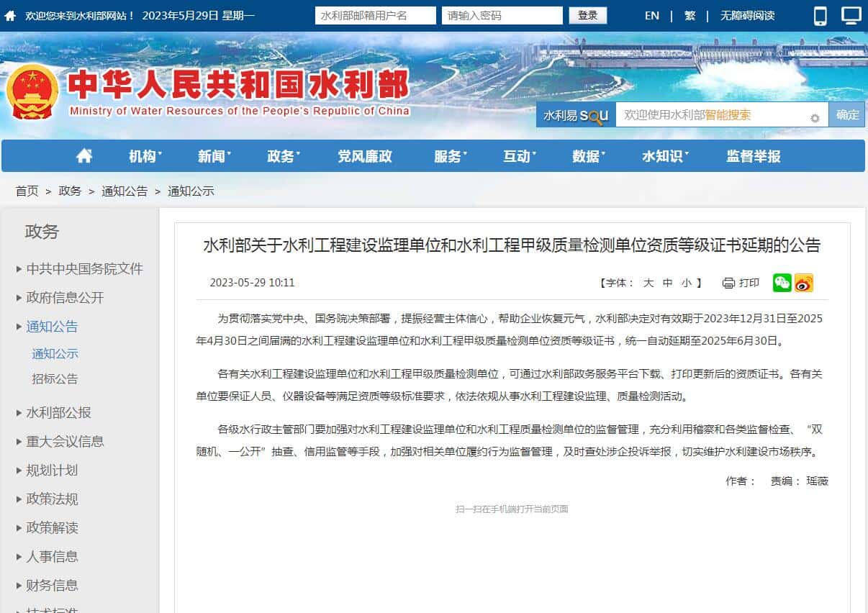Screen dimensions: 868x613
Task: Expand 政府信息公开 in the sidebar
Action: tap(65, 298)
